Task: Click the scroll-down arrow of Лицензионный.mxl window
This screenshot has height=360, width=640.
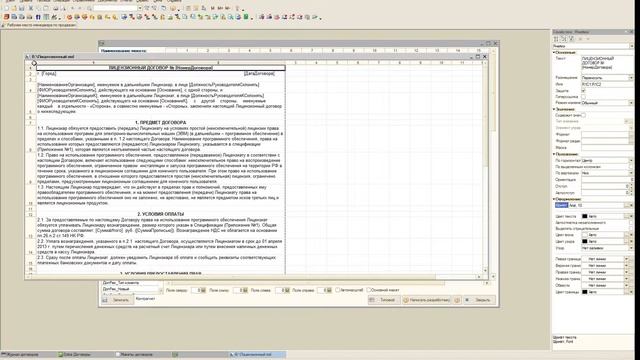Action: pyautogui.click(x=485, y=270)
